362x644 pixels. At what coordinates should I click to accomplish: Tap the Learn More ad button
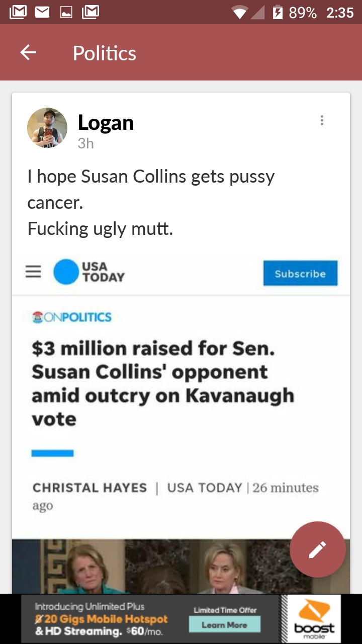pyautogui.click(x=224, y=625)
